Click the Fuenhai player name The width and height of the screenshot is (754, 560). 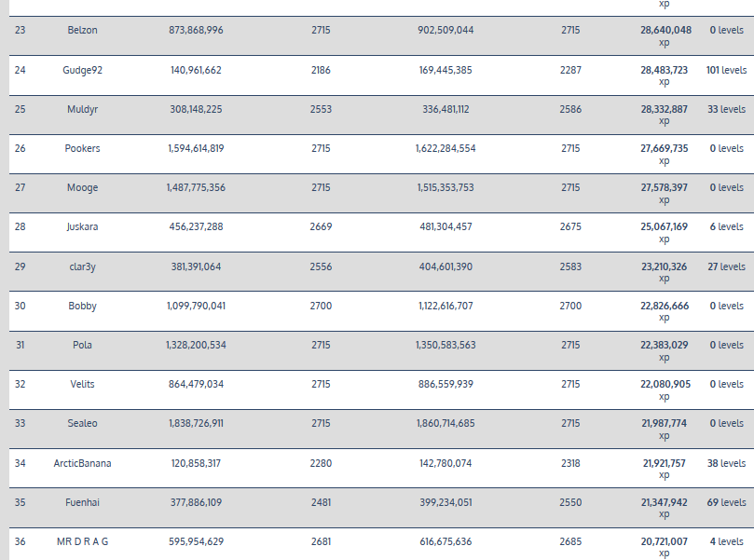(x=82, y=502)
